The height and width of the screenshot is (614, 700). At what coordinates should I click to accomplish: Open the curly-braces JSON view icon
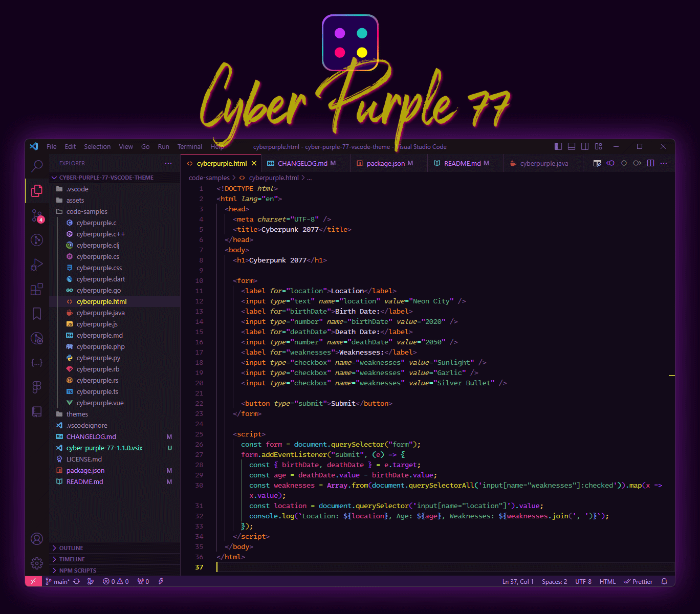37,363
